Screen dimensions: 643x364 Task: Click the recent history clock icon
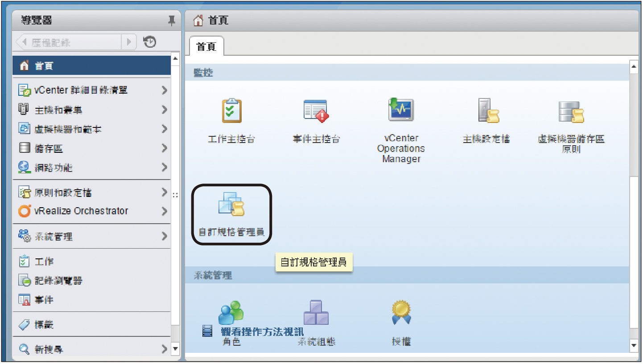150,42
